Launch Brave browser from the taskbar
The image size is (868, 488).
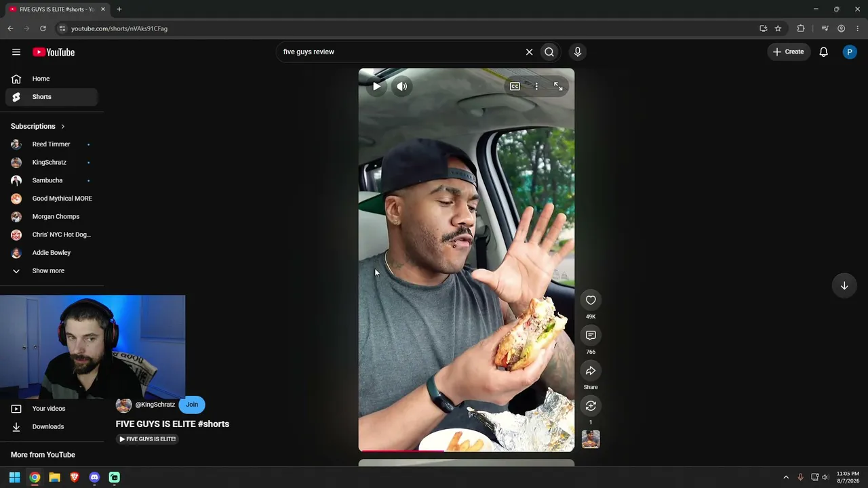(x=75, y=477)
